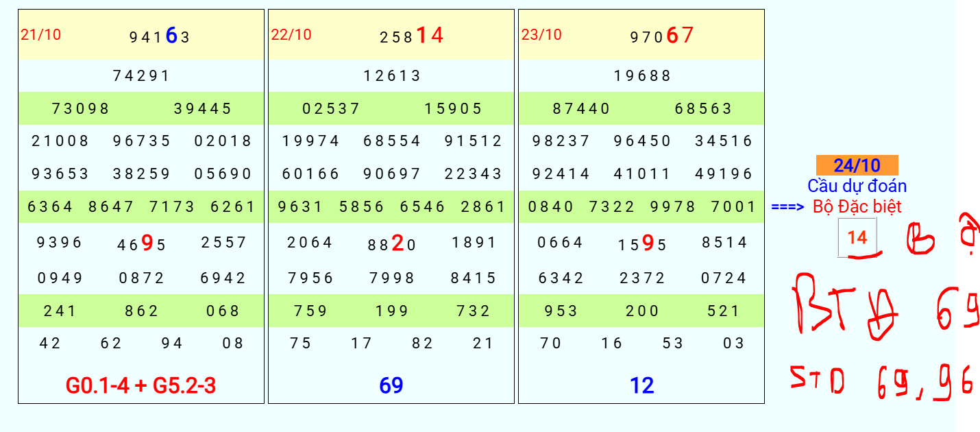Click the special prize number 94163
This screenshot has height=432, width=980.
point(160,36)
